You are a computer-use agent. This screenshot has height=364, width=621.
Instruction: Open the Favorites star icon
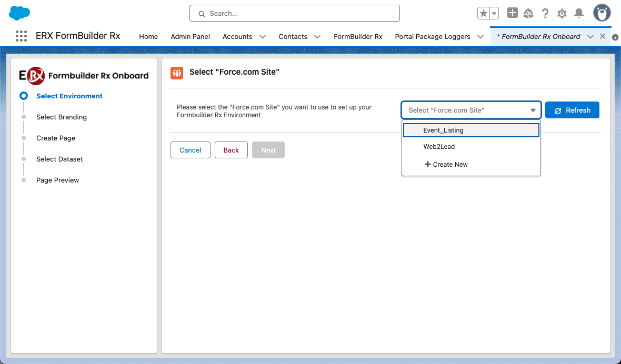point(483,14)
